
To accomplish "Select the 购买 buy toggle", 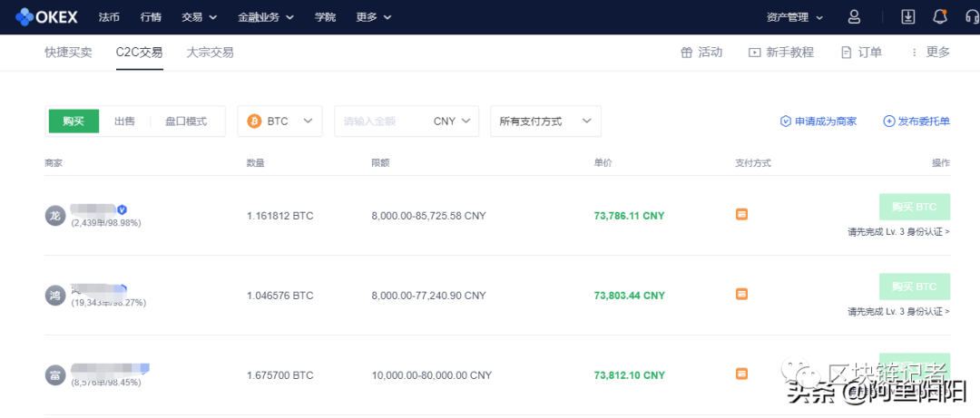I will point(73,122).
